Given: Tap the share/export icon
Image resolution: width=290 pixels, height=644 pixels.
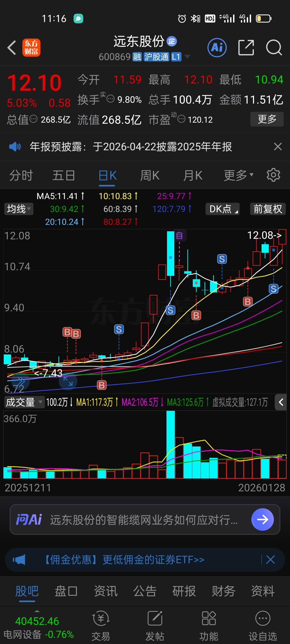Looking at the screenshot, I should pos(246,48).
